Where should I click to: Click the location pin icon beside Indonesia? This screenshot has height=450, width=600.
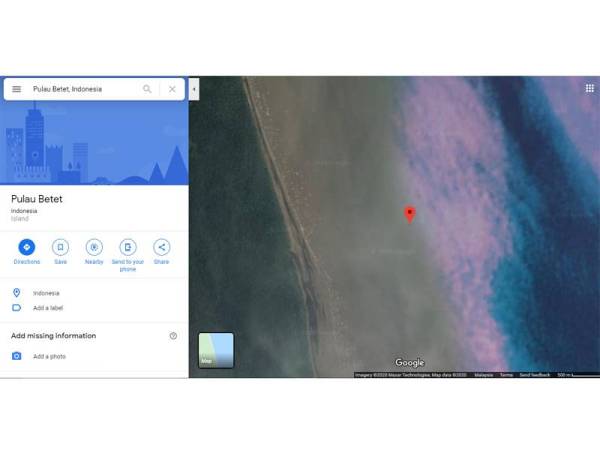click(16, 293)
